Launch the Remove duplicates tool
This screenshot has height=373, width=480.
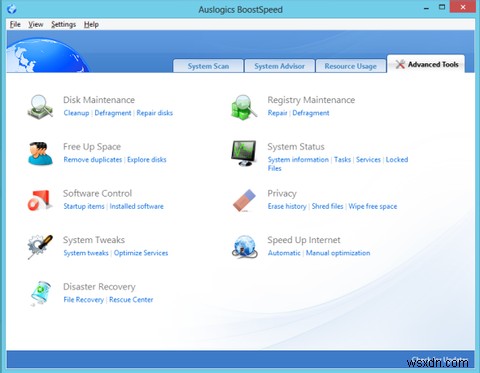pos(93,160)
